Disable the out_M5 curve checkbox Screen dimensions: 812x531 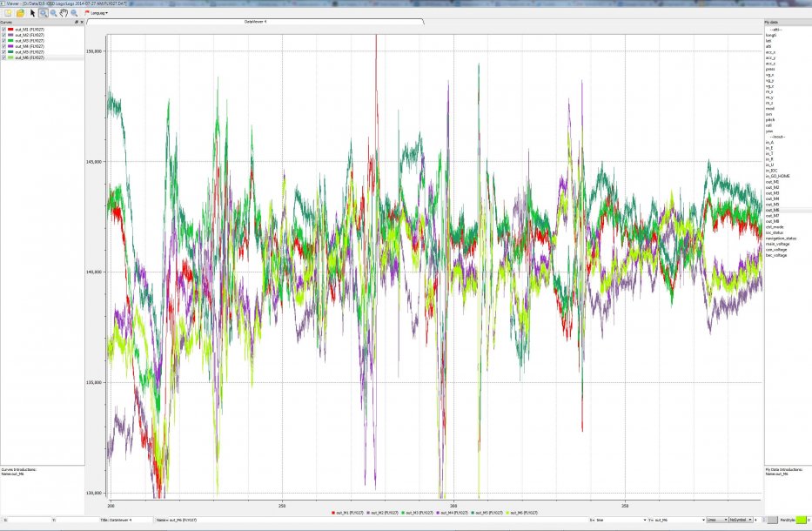tap(3, 52)
